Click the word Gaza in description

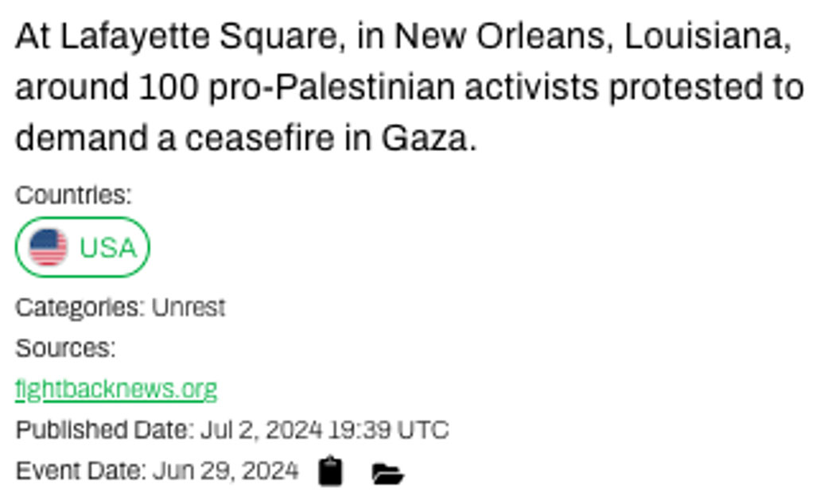coord(428,138)
